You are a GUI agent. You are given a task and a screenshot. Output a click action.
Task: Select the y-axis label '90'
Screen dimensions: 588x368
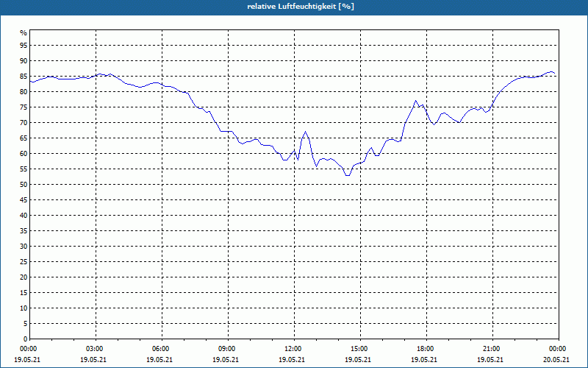[24, 61]
